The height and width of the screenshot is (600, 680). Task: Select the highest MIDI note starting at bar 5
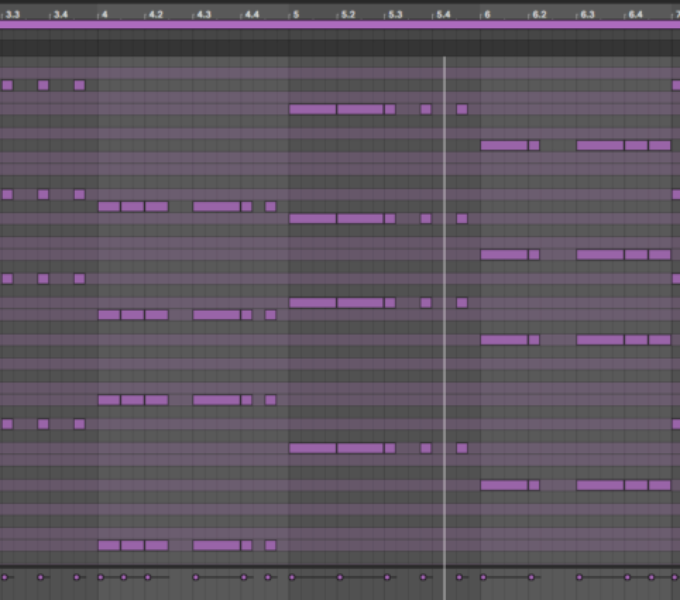click(313, 109)
